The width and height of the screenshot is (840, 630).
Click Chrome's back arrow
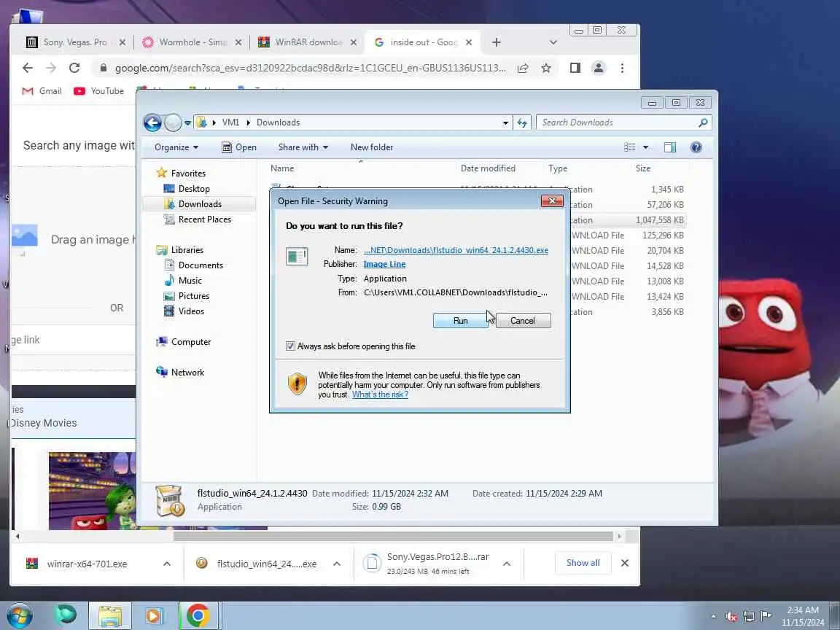27,68
